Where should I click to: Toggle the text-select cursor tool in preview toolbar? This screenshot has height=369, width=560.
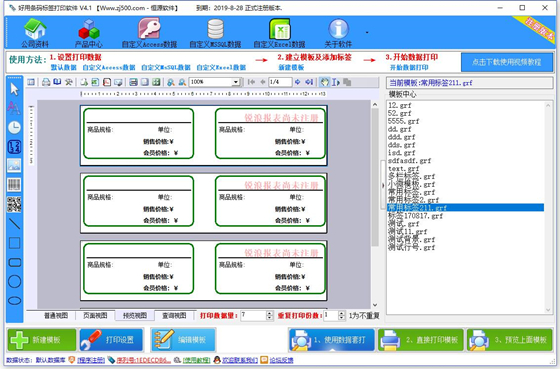coord(336,82)
